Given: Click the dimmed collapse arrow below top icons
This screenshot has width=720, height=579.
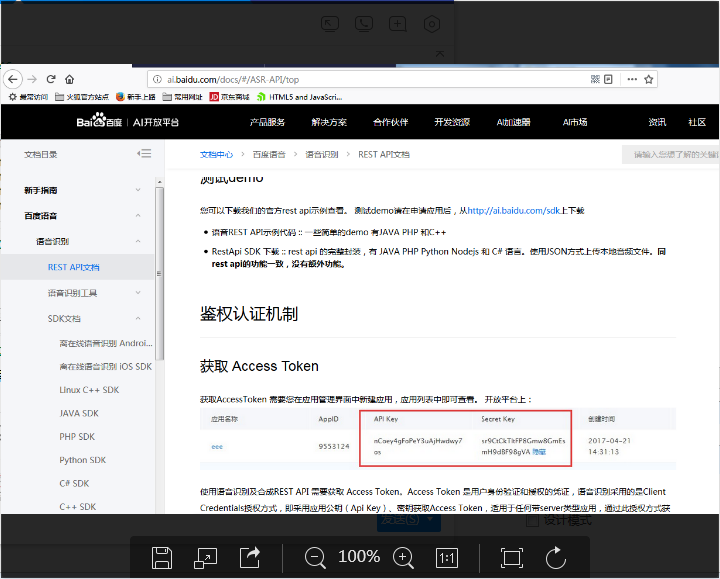Looking at the screenshot, I should [439, 54].
